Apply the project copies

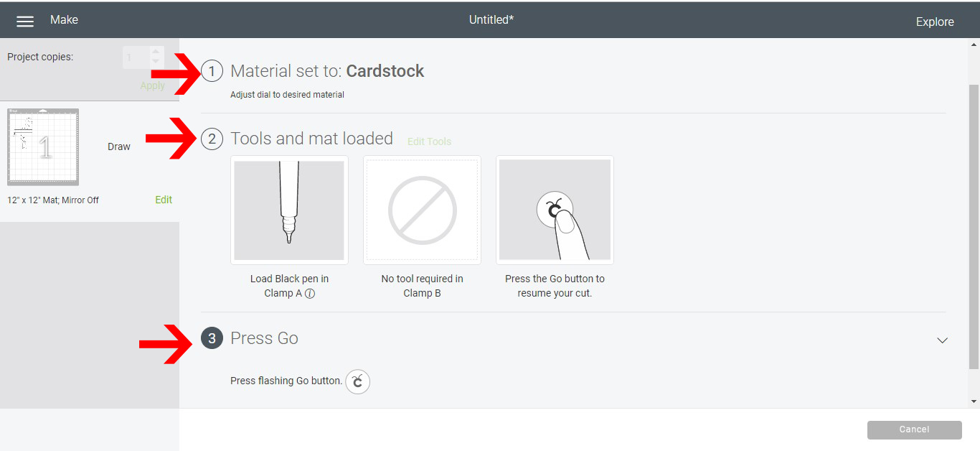pyautogui.click(x=152, y=85)
